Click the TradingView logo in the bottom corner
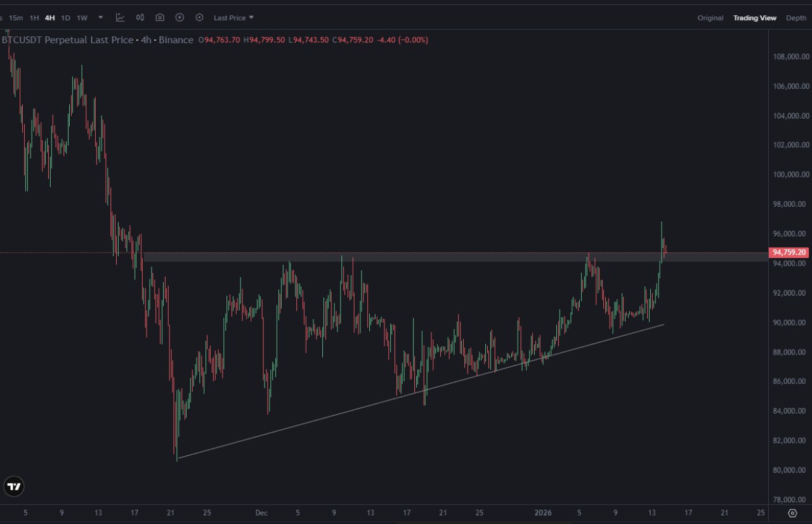This screenshot has height=524, width=812. (14, 487)
